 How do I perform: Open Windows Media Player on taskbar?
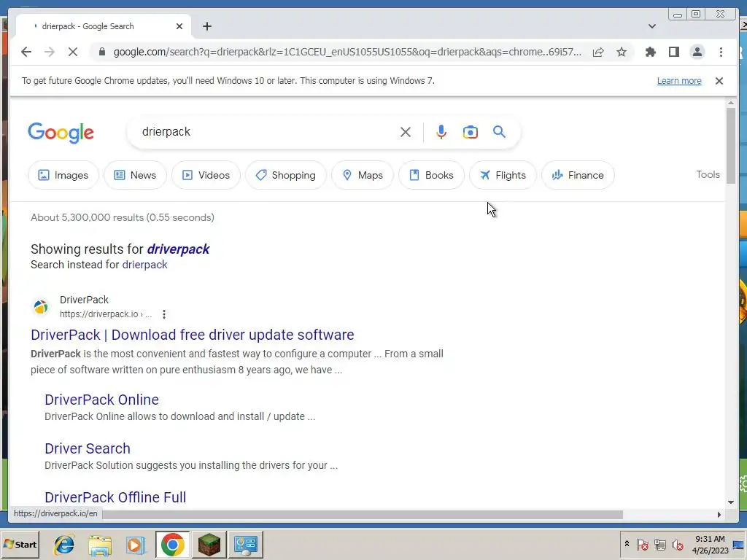136,545
